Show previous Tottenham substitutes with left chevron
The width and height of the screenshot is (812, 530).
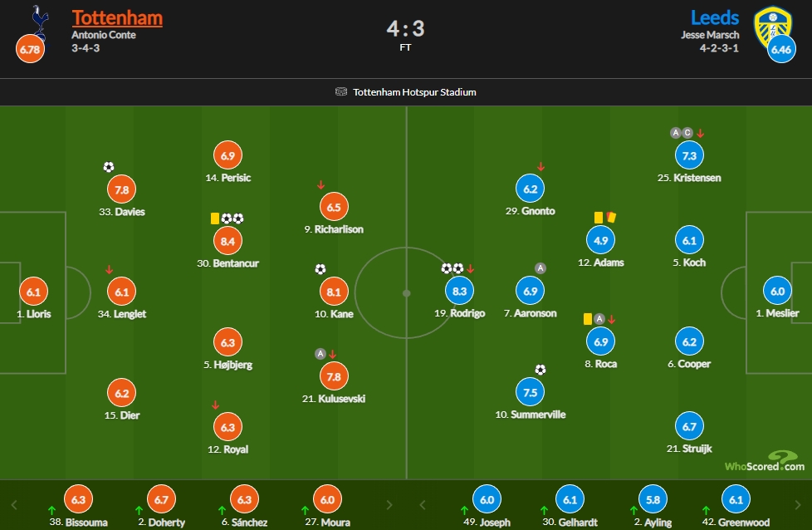[14, 504]
